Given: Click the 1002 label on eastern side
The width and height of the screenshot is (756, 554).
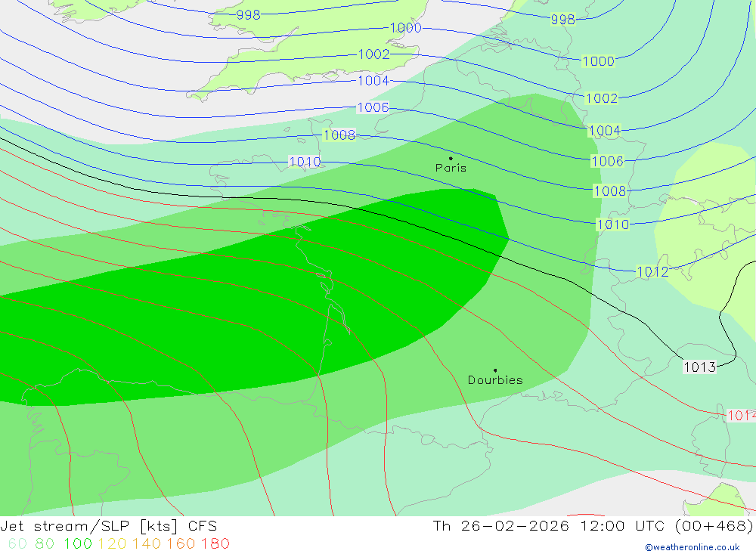Looking at the screenshot, I should click(601, 98).
